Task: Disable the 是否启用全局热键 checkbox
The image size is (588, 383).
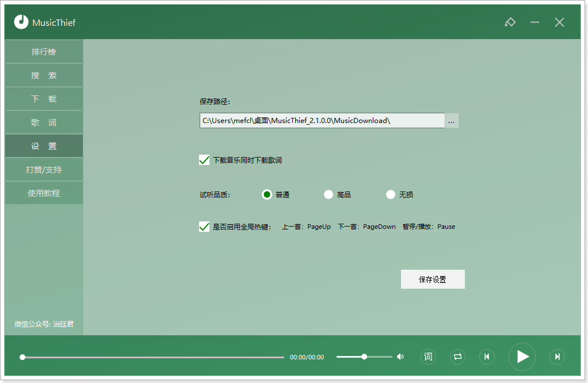Action: coord(204,227)
